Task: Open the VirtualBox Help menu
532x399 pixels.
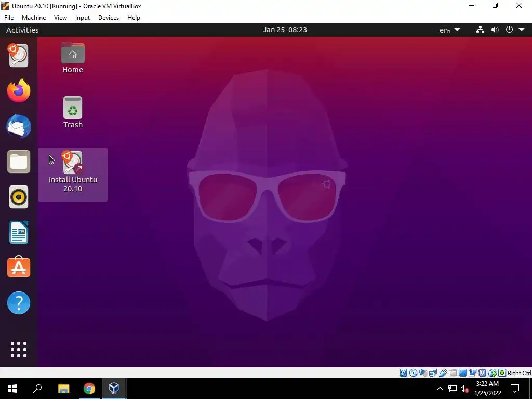Action: click(x=134, y=18)
